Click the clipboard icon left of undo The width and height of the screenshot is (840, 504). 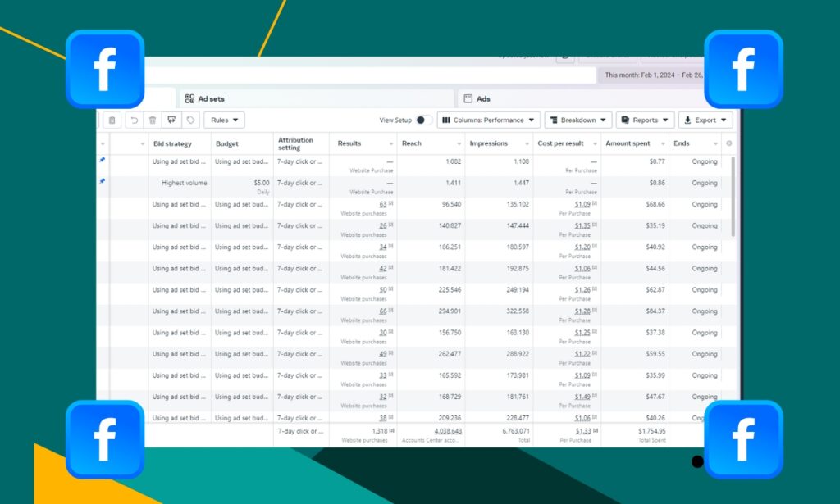pos(112,120)
